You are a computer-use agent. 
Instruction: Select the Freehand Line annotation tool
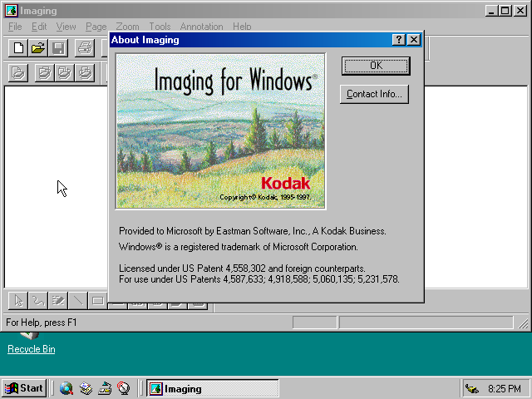[x=38, y=301]
